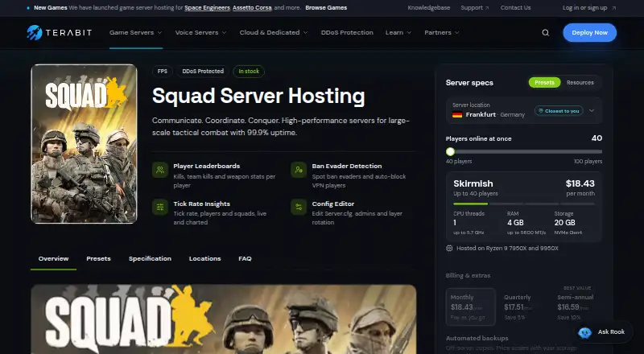Select Quarterly billing option
Viewport: 644px width, 354px height.
pyautogui.click(x=524, y=307)
